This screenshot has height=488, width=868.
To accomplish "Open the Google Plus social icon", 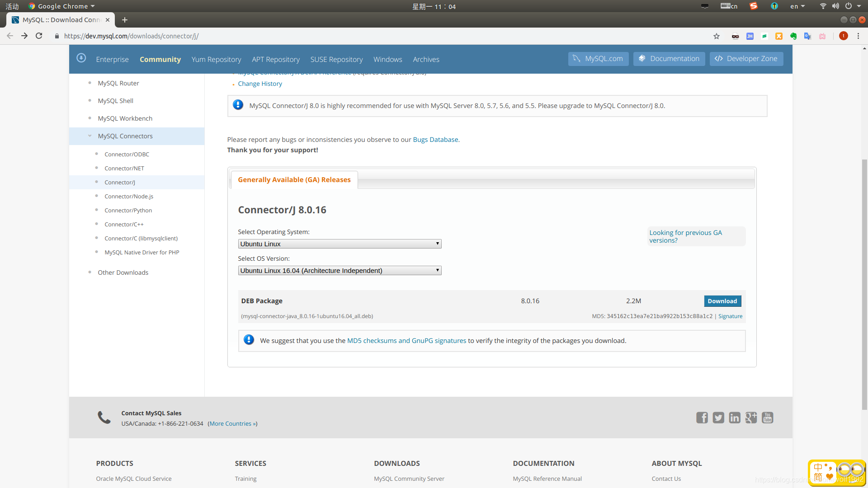I will pyautogui.click(x=751, y=418).
